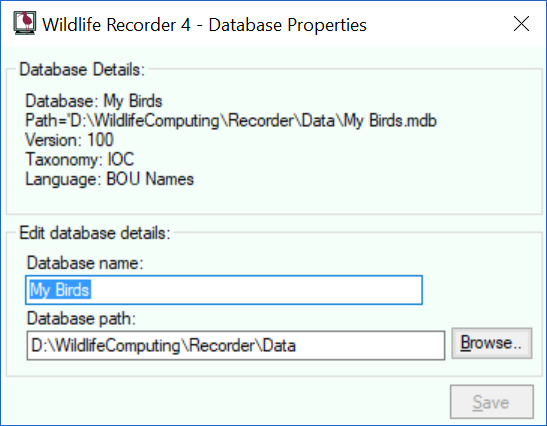Close the Database Properties dialog
This screenshot has width=547, height=426.
click(x=521, y=24)
